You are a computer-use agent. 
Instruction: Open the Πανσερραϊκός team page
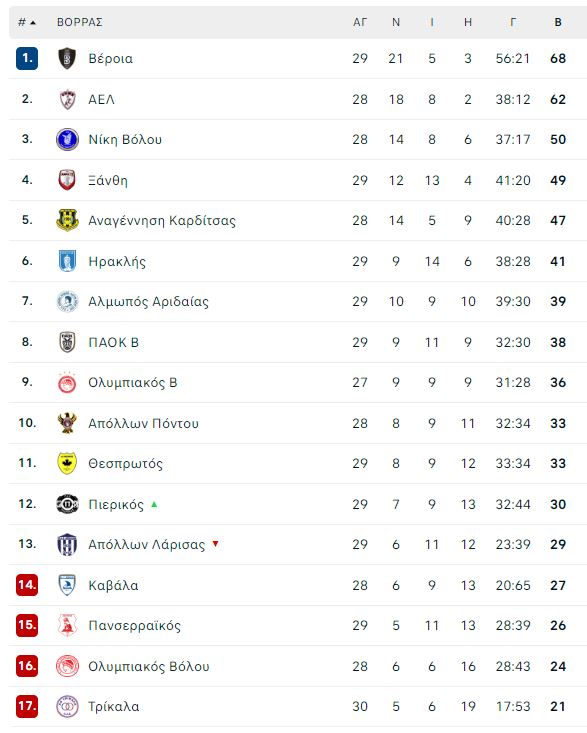(x=135, y=625)
